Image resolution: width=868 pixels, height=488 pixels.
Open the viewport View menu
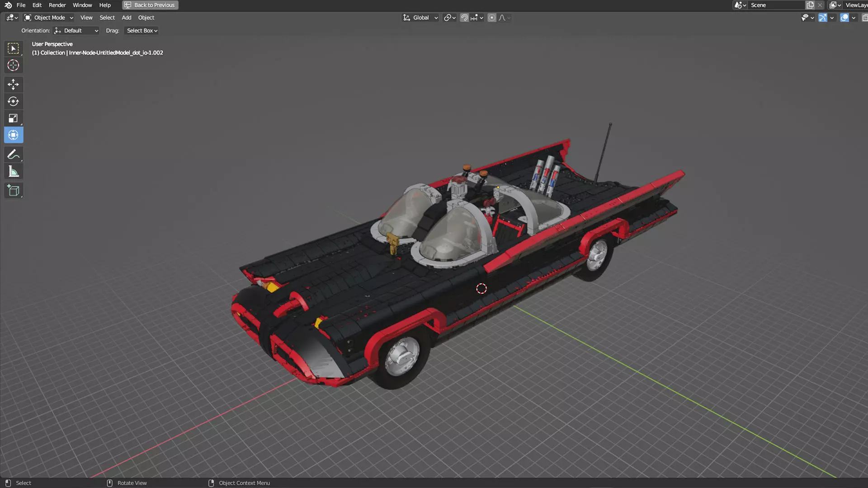(86, 18)
